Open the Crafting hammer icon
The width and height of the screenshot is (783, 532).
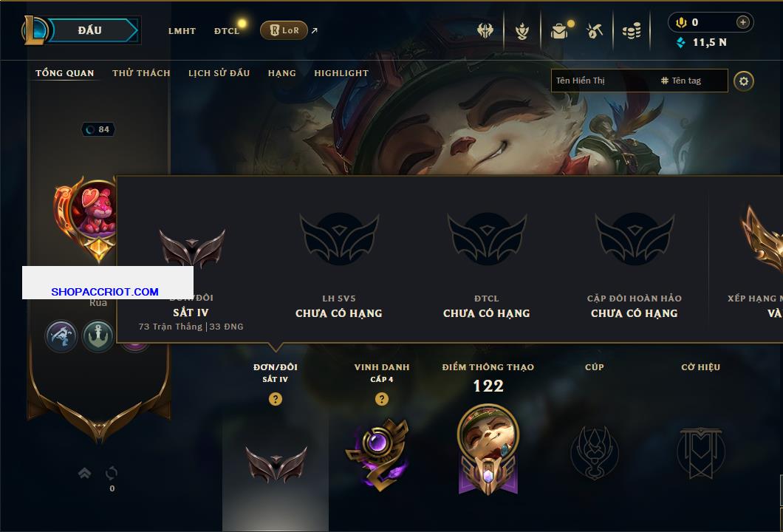point(594,32)
